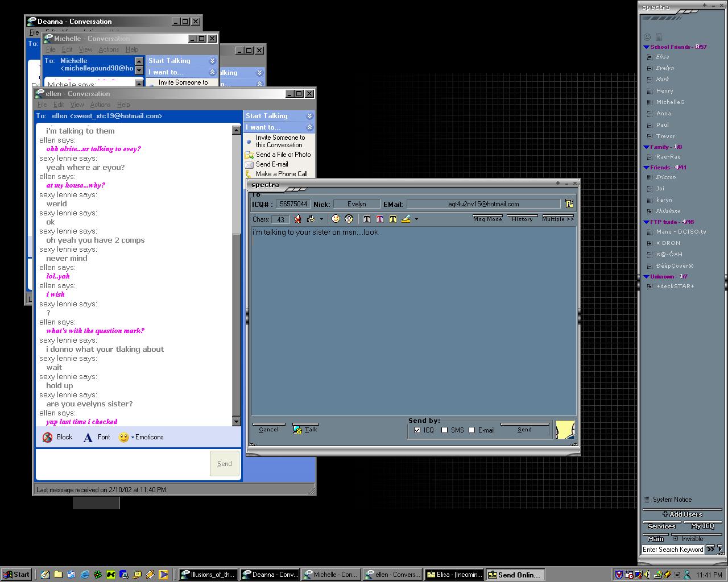Screen dimensions: 728x582
Task: Click the MSN person icon in system tray
Action: 686,575
